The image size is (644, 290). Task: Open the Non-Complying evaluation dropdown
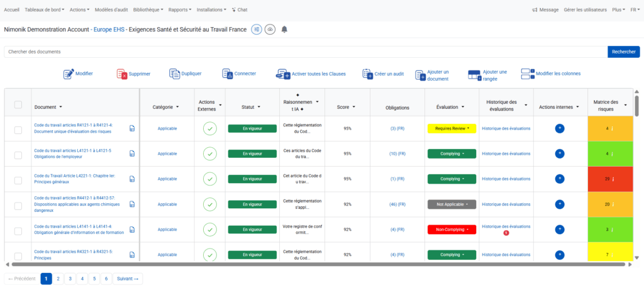pyautogui.click(x=452, y=230)
